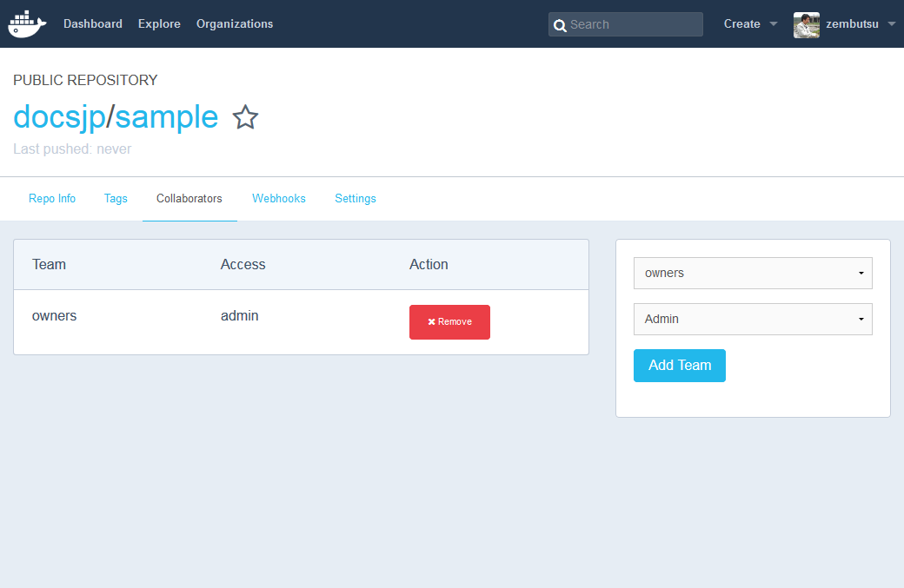Screen dimensions: 904x588
Task: Focus the Search input field
Action: (626, 24)
